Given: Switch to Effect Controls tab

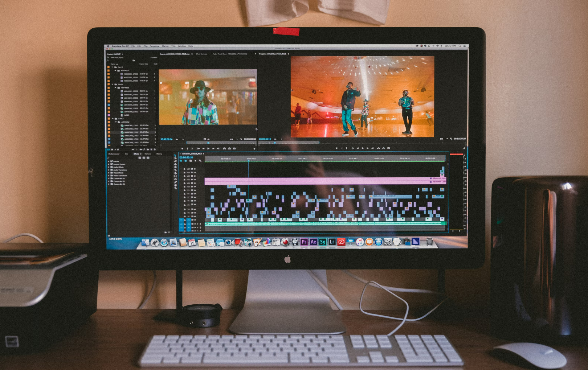Looking at the screenshot, I should click(201, 54).
